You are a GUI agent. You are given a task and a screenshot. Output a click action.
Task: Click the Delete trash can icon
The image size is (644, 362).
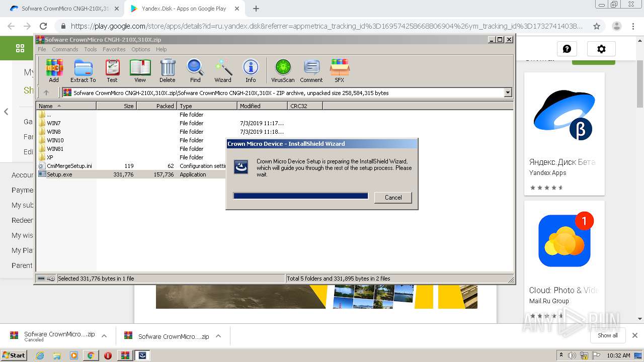(x=168, y=70)
